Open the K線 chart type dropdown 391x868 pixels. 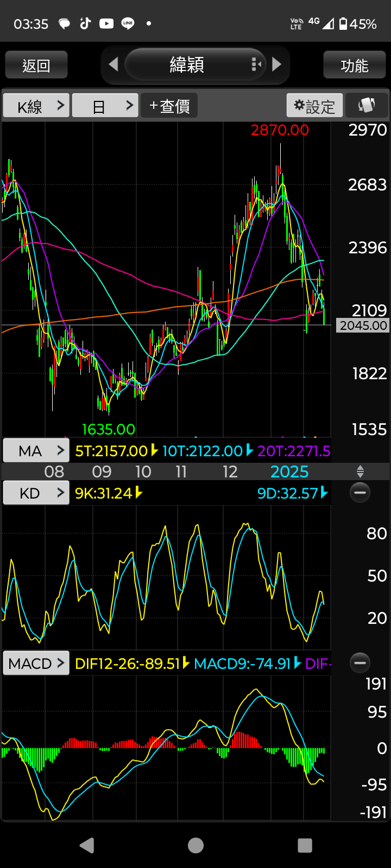pos(36,105)
